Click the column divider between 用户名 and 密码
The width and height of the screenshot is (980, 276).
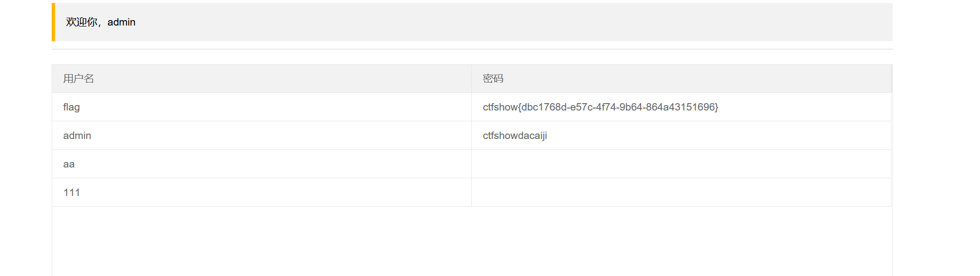471,79
